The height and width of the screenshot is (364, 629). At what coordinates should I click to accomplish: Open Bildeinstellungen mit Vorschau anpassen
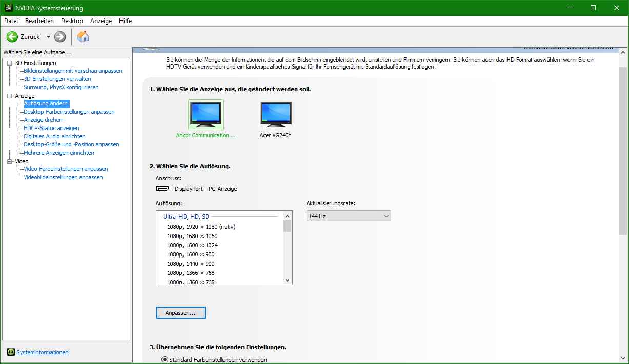click(73, 71)
